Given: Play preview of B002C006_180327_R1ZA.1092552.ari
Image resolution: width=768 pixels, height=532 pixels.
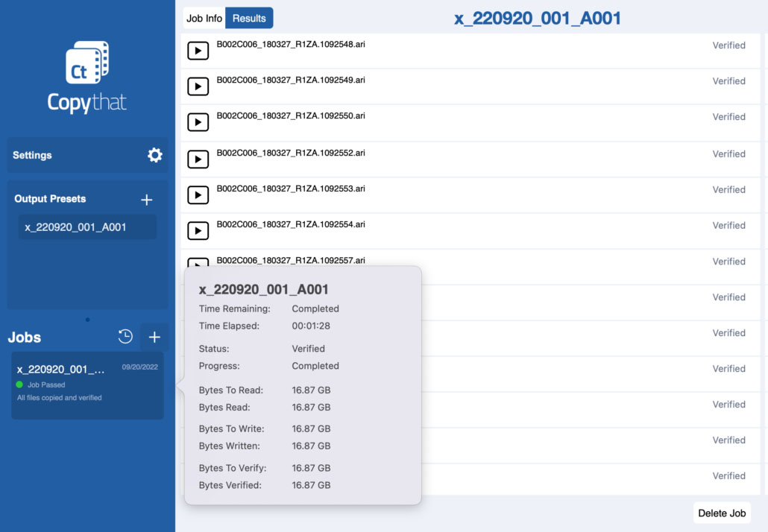Looking at the screenshot, I should (x=198, y=159).
